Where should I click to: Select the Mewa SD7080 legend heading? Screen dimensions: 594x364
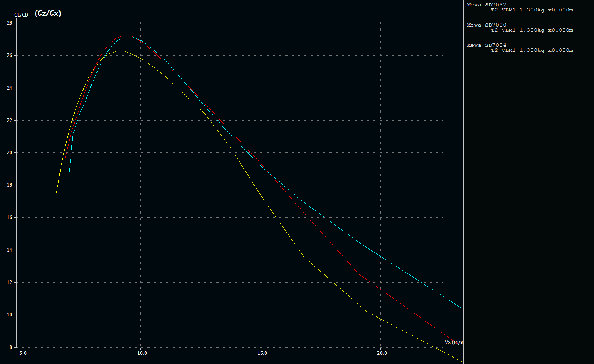pyautogui.click(x=486, y=25)
